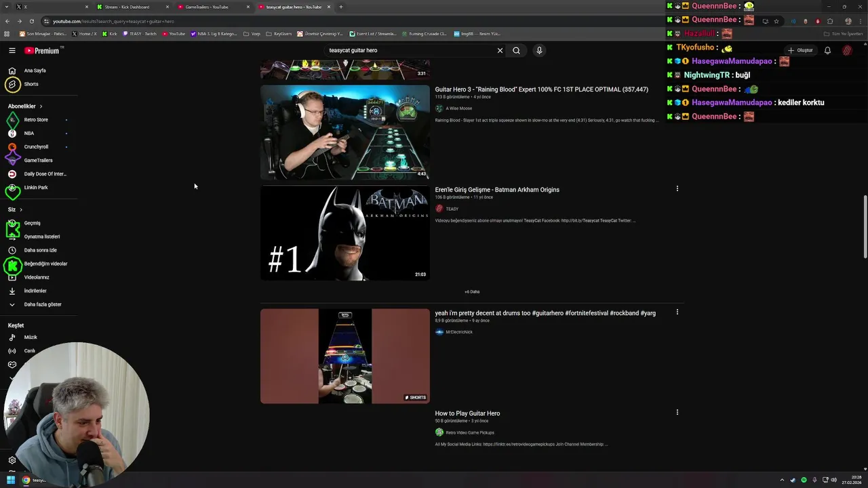Switch to GameTrailers - YouTube tab

(x=212, y=7)
